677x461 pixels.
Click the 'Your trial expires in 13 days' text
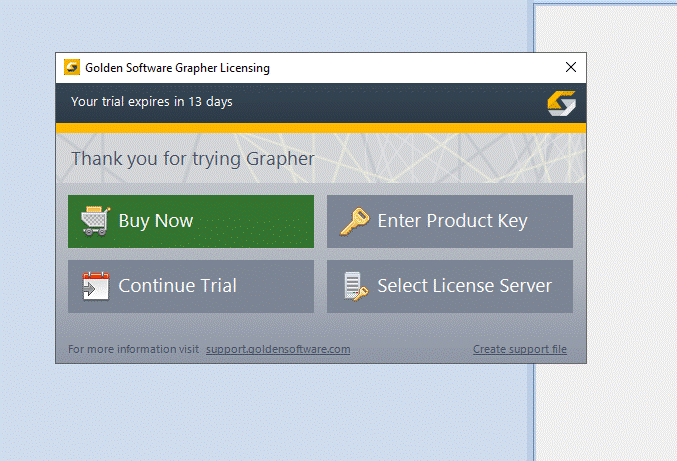tap(151, 102)
